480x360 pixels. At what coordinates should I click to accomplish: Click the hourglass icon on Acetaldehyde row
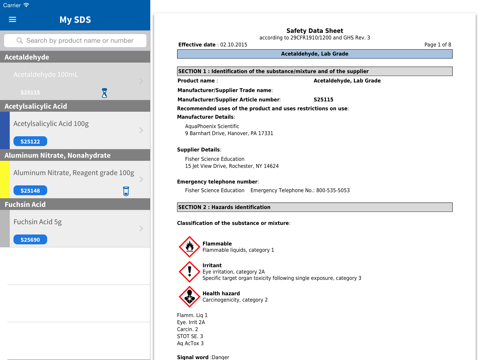click(x=104, y=93)
